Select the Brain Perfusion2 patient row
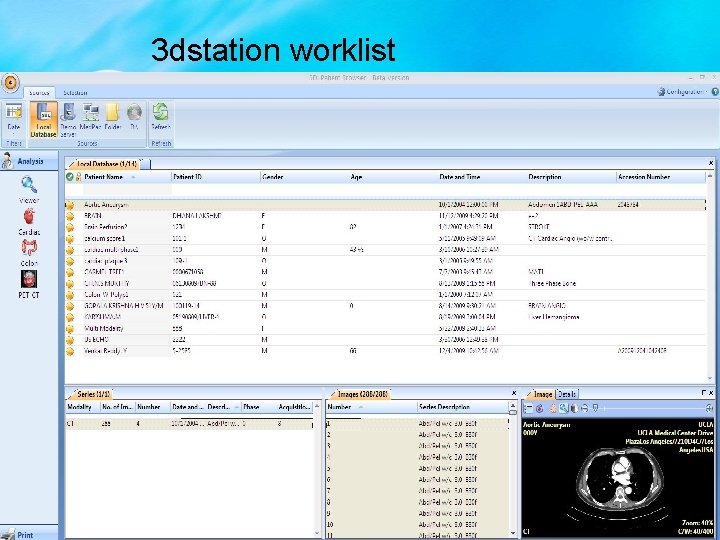This screenshot has width=720, height=540. point(385,227)
